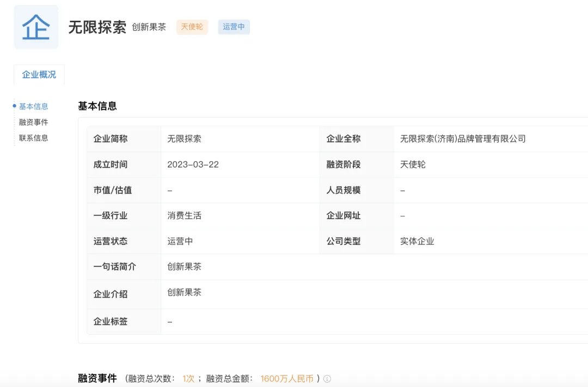Viewport: 588px width, 387px height.
Task: Click the 创新果茶 subtitle beside title
Action: [x=149, y=27]
